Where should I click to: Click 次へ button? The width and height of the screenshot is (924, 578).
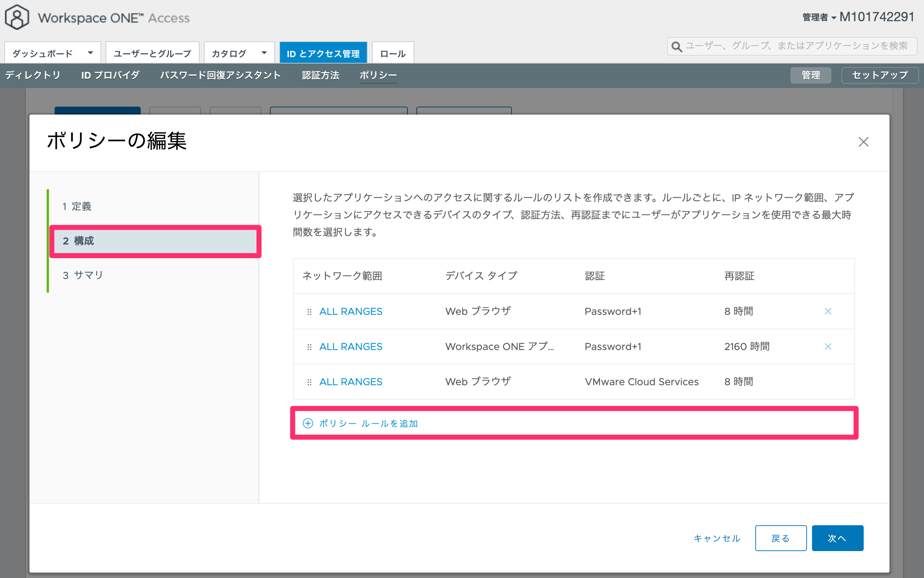tap(837, 538)
